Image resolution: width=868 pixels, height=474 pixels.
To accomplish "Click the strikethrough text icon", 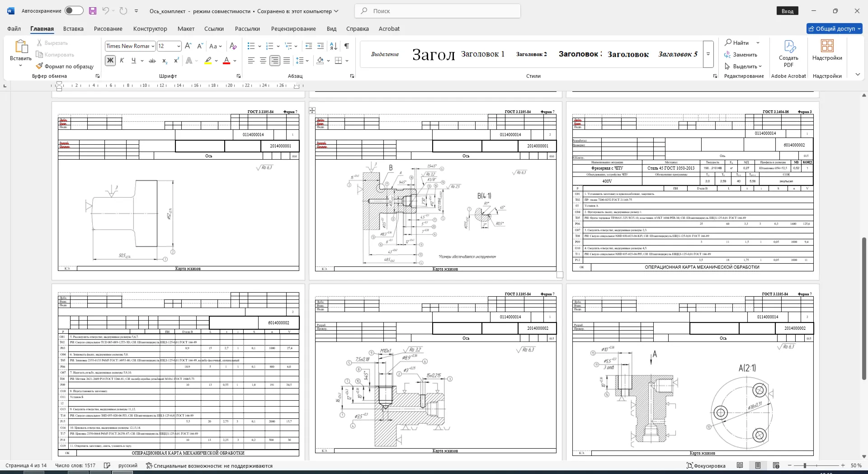I will [152, 61].
